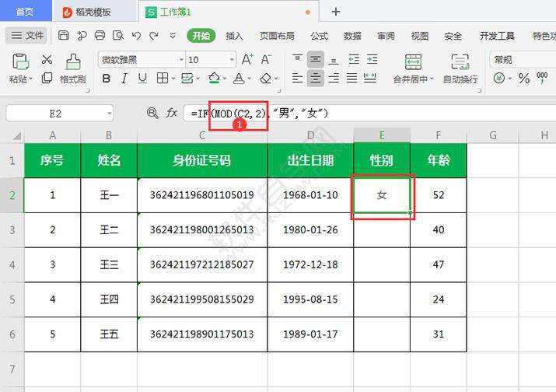Viewport: 556px width, 392px height.
Task: Switch to the 页面布局 ribbon tab
Action: (x=277, y=36)
